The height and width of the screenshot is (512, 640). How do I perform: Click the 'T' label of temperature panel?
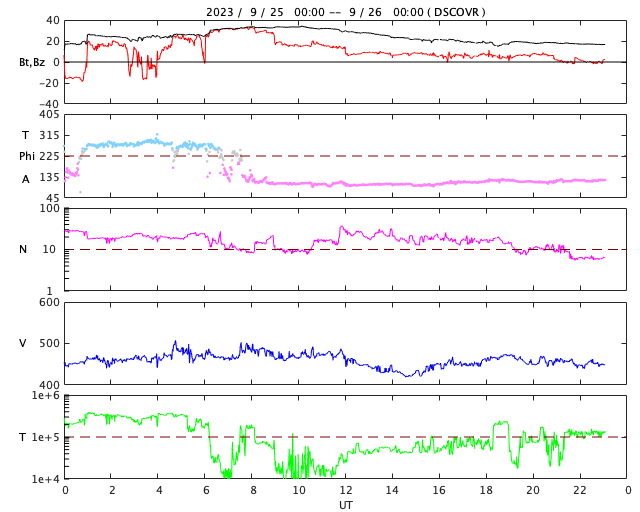[x=23, y=437]
